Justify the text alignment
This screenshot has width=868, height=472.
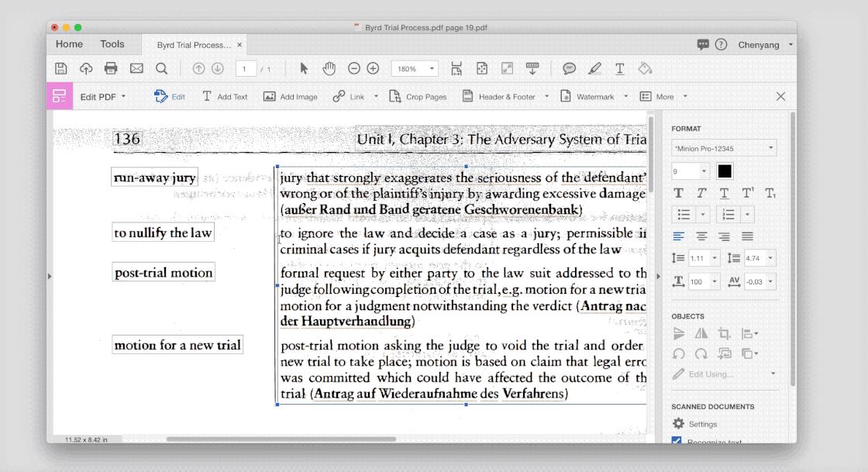tap(747, 236)
